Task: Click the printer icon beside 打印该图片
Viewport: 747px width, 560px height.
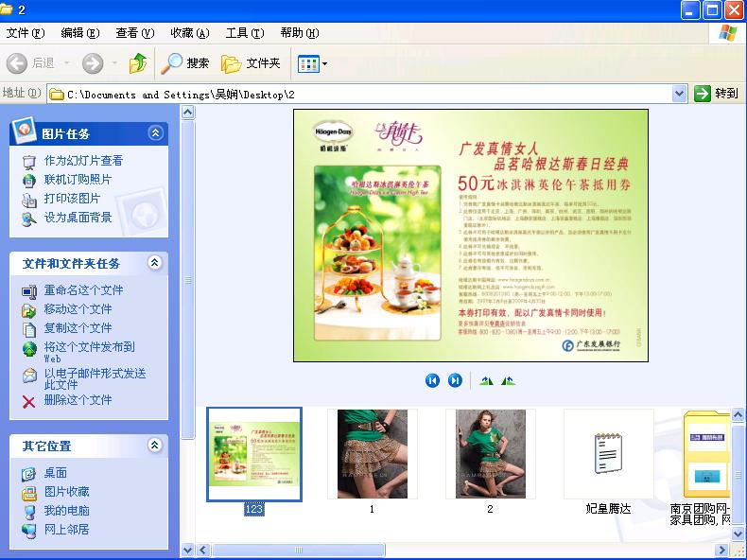Action: pos(29,201)
